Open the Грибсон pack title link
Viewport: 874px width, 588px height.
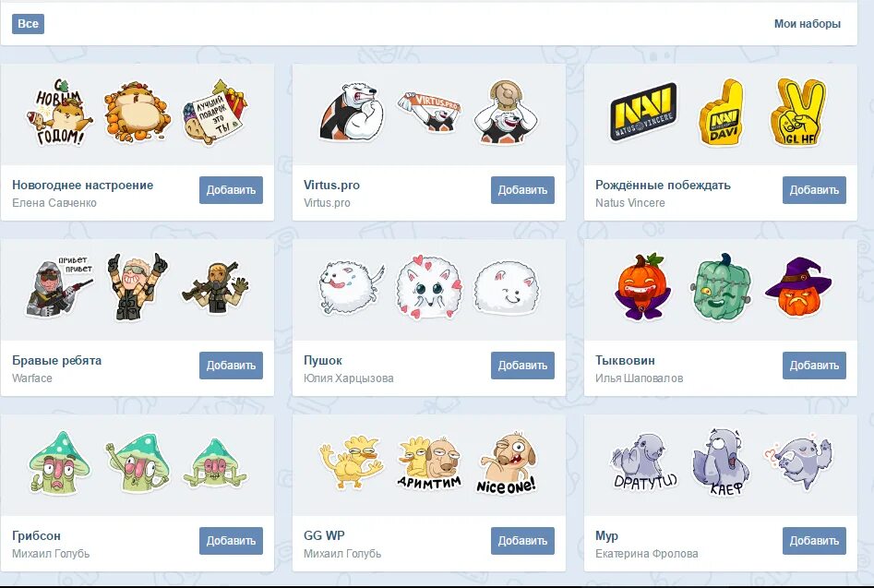point(36,535)
